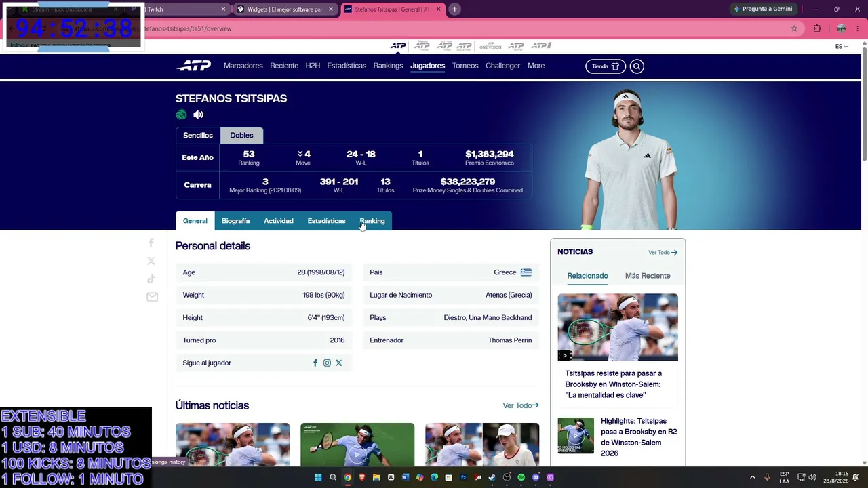Switch to the player Ranking tab
Screen dimensions: 868x488
pyautogui.click(x=372, y=221)
